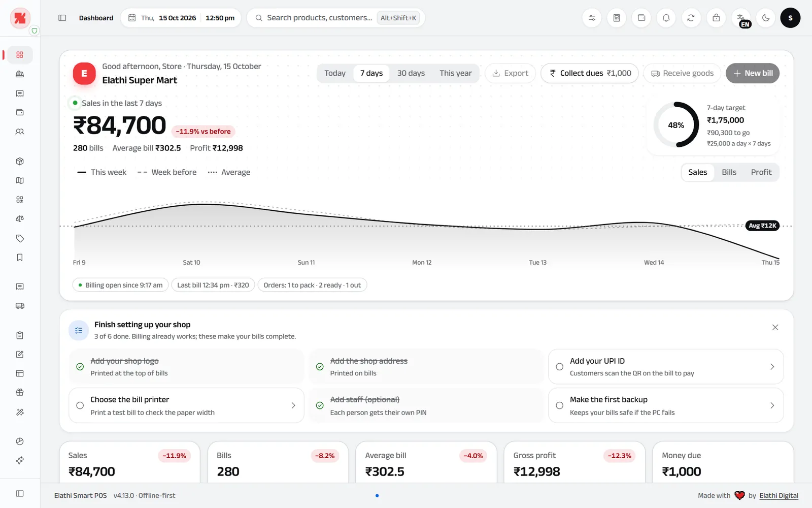The width and height of the screenshot is (812, 508).
Task: Open the customers icon in sidebar
Action: point(20,132)
